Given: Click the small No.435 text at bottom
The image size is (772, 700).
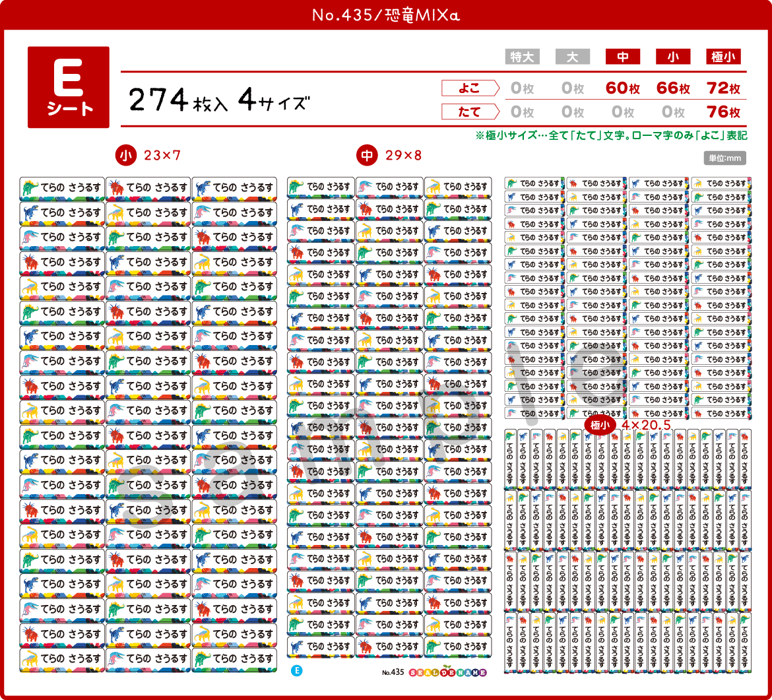Looking at the screenshot, I should coord(393,672).
